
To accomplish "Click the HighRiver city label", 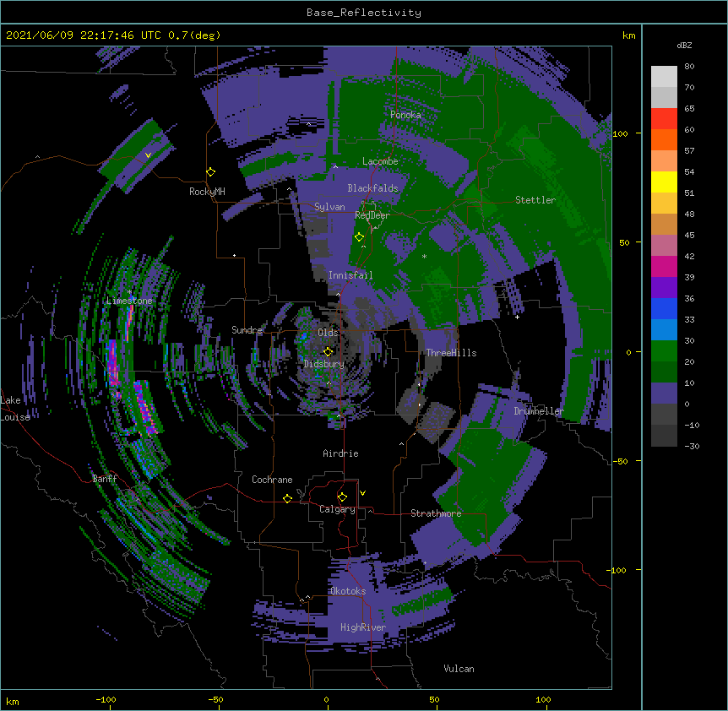I will (x=363, y=627).
